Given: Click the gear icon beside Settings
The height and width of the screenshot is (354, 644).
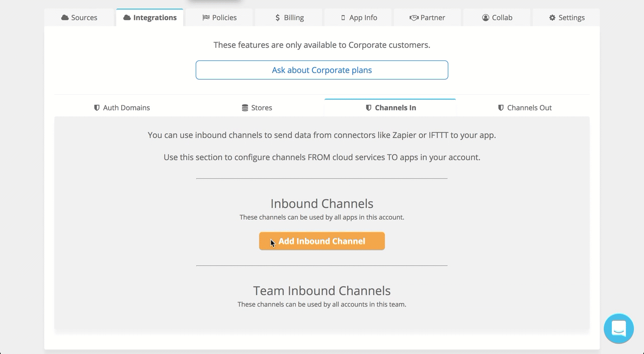Looking at the screenshot, I should pos(552,18).
